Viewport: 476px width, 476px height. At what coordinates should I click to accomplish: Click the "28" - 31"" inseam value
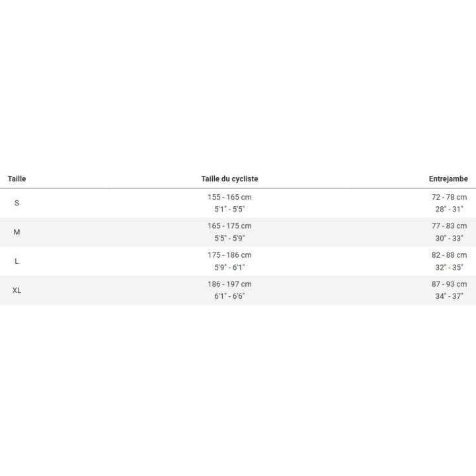click(x=449, y=209)
